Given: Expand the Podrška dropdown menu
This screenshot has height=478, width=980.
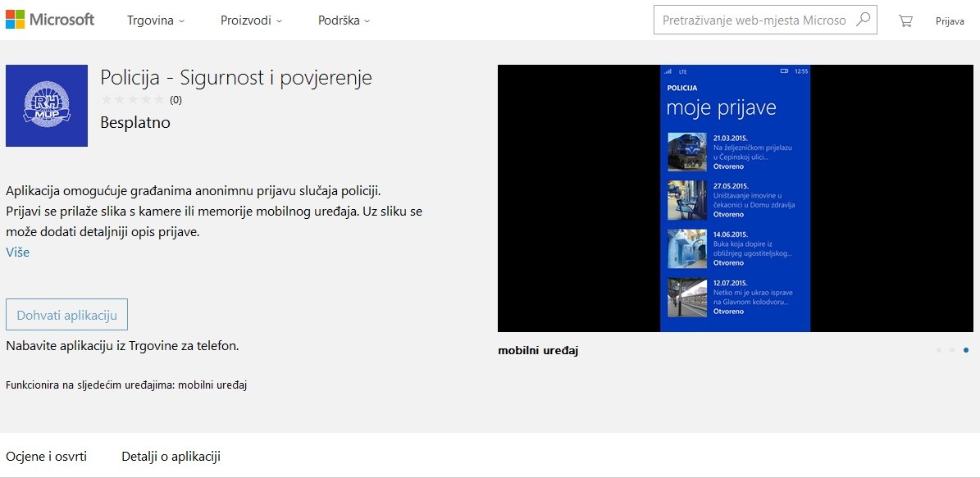Looking at the screenshot, I should tap(344, 20).
